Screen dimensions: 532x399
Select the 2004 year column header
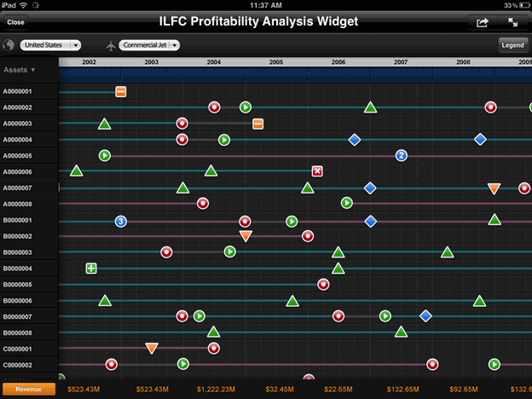214,62
